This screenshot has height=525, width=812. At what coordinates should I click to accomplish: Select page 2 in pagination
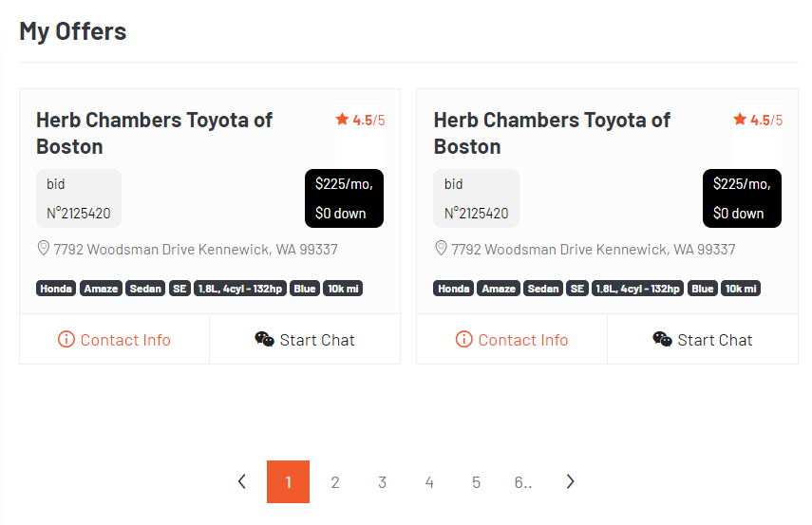tap(335, 482)
